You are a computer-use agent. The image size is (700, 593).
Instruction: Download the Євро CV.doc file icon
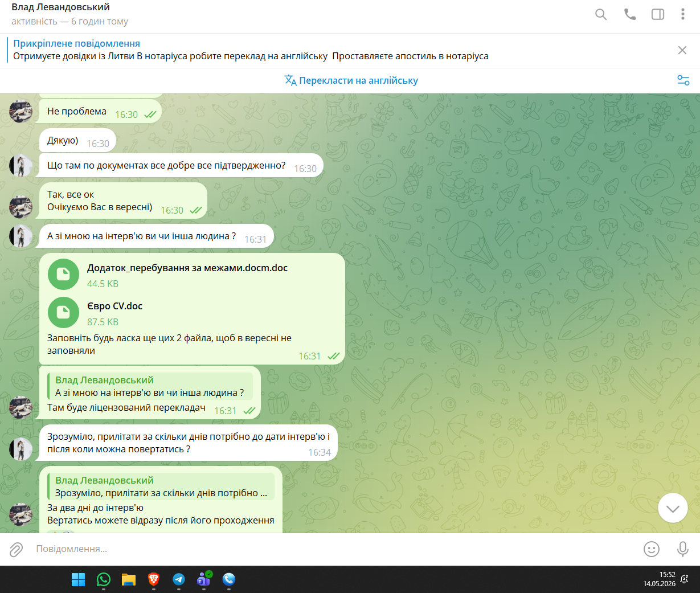click(63, 313)
